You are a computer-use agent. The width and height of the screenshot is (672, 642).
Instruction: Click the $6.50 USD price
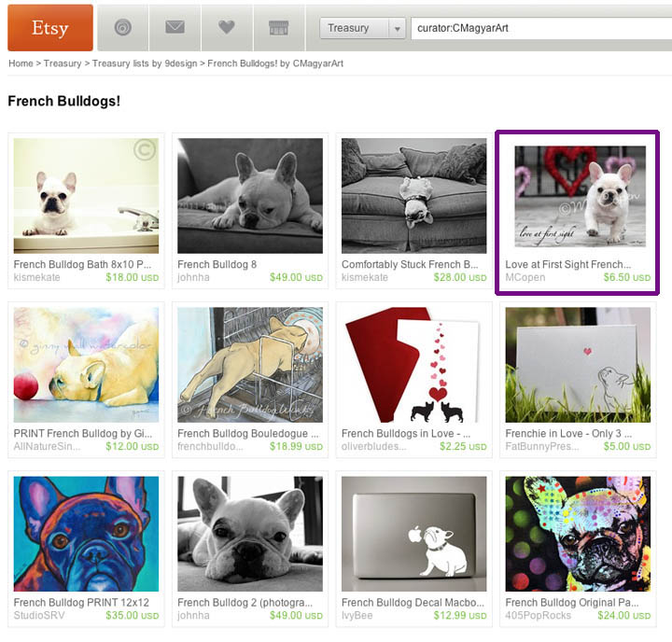627,277
